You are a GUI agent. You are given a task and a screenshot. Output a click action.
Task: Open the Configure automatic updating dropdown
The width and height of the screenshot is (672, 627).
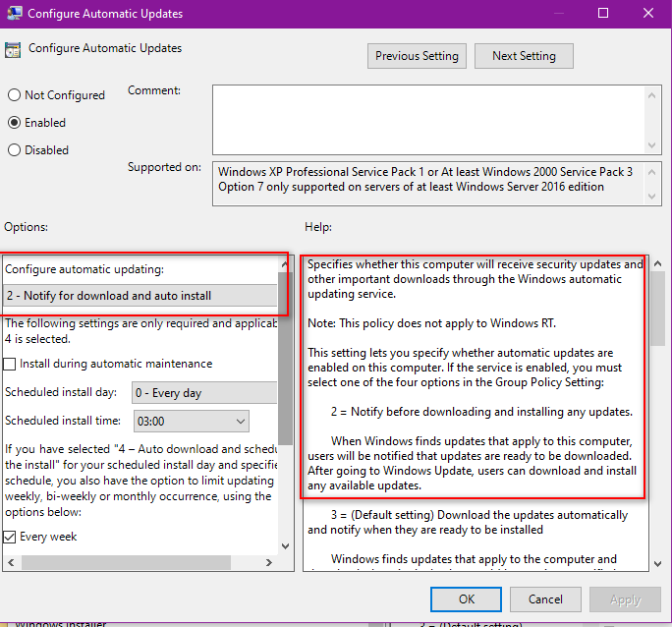tap(140, 296)
